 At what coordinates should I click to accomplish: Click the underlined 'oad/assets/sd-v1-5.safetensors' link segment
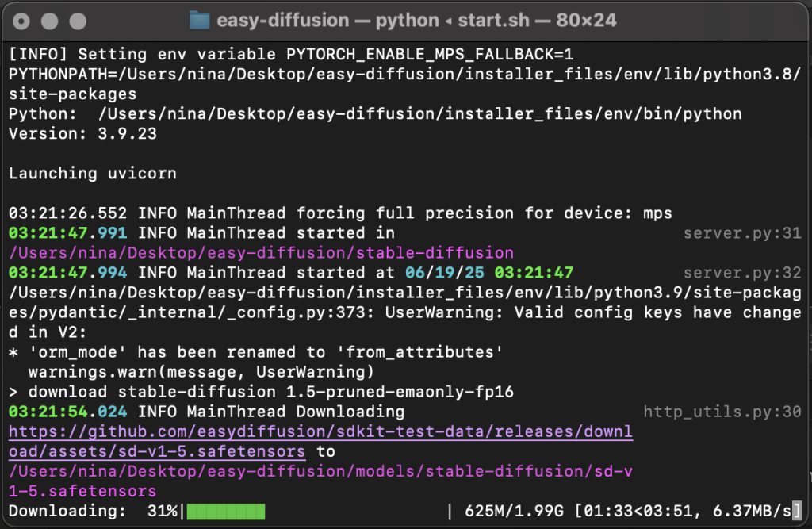coord(157,451)
